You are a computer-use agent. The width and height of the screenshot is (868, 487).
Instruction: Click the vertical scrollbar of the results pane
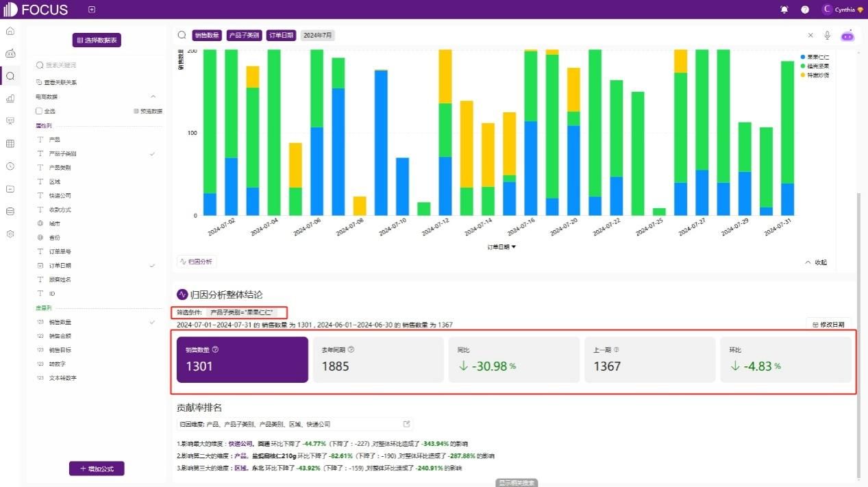[859, 336]
